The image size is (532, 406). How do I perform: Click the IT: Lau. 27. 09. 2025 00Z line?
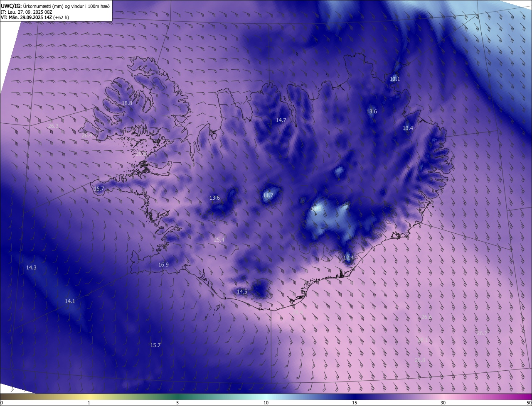coord(26,12)
